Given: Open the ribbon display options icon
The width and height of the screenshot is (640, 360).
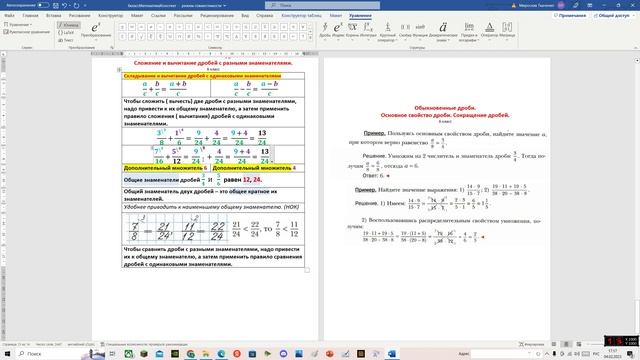Looking at the screenshot, I should coord(590,5).
